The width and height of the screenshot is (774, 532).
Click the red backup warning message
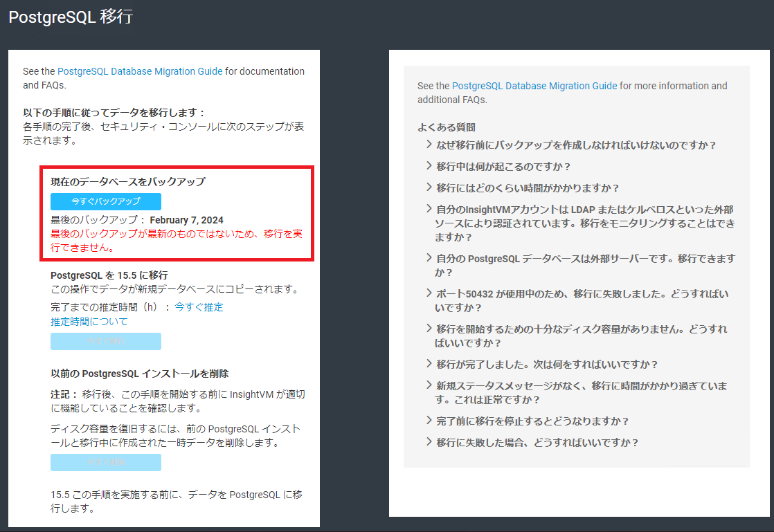click(177, 241)
